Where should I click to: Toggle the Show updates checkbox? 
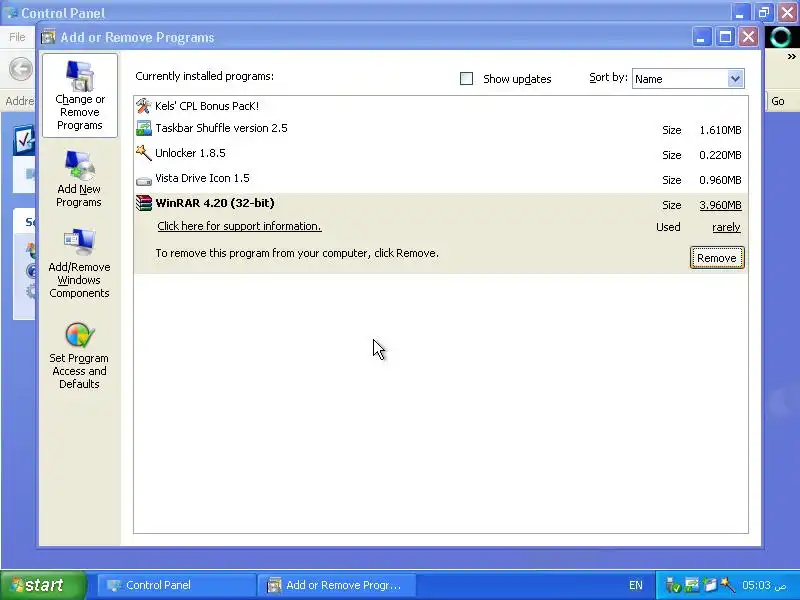pos(466,79)
